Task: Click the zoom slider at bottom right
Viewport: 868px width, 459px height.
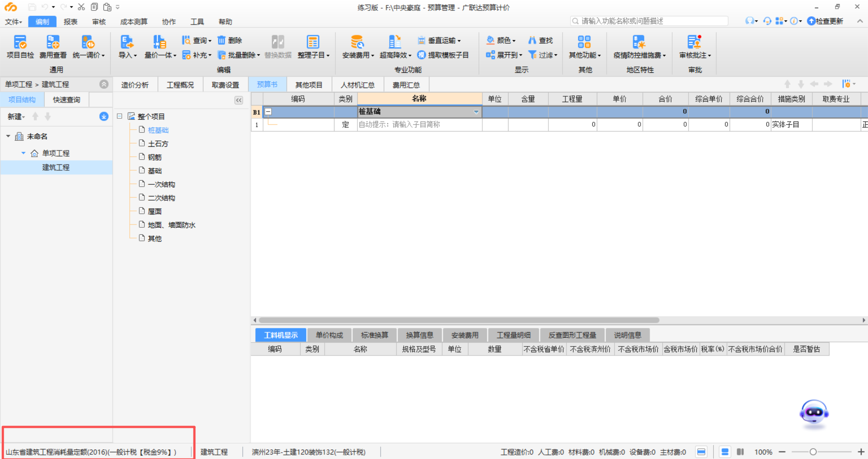Action: pos(812,452)
